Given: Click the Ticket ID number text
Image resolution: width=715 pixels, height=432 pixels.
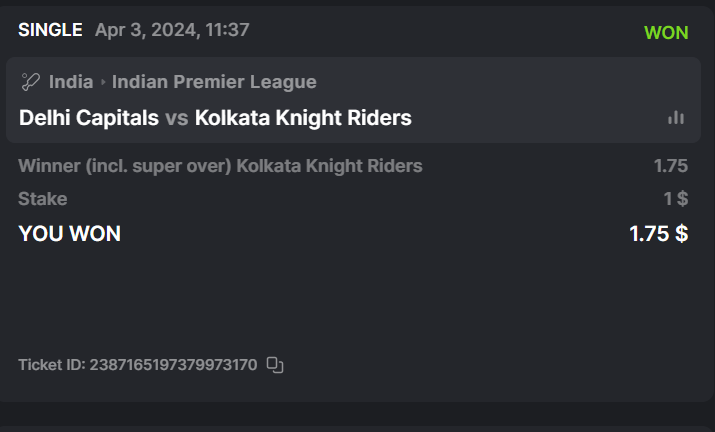Looking at the screenshot, I should (x=174, y=365).
